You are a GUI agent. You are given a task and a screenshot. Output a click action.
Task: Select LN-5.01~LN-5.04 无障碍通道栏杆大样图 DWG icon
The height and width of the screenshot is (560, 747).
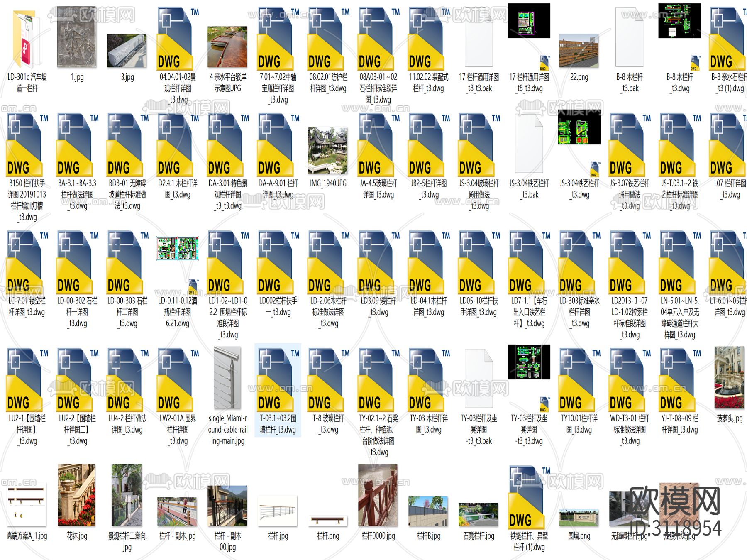[677, 262]
